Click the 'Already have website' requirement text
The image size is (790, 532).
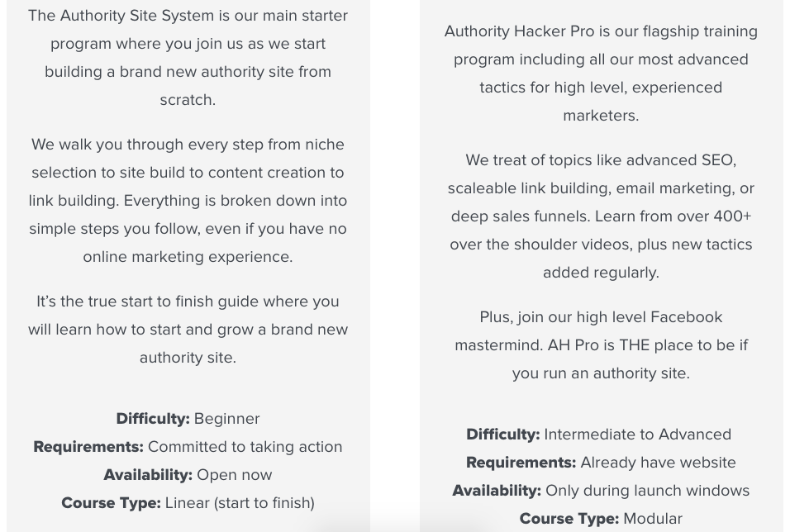click(658, 463)
